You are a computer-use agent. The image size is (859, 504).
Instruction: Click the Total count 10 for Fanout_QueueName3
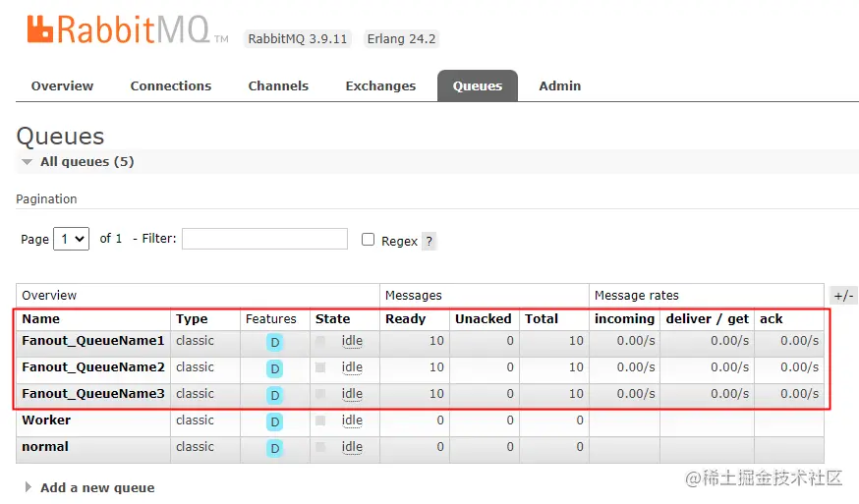click(x=576, y=393)
